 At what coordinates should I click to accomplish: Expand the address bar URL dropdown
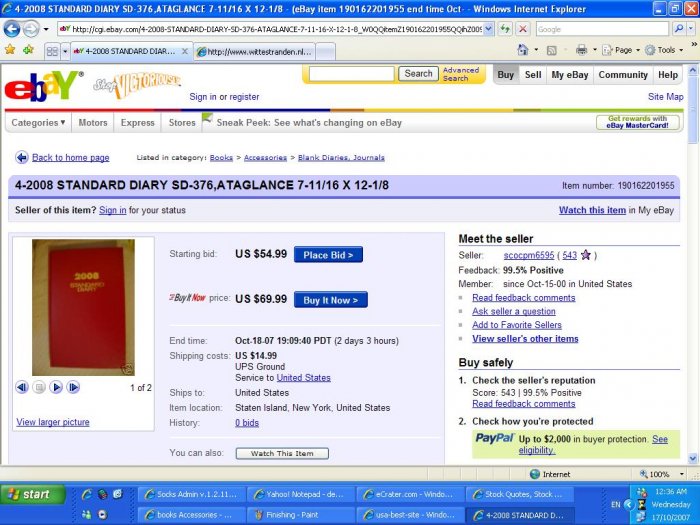[x=488, y=29]
